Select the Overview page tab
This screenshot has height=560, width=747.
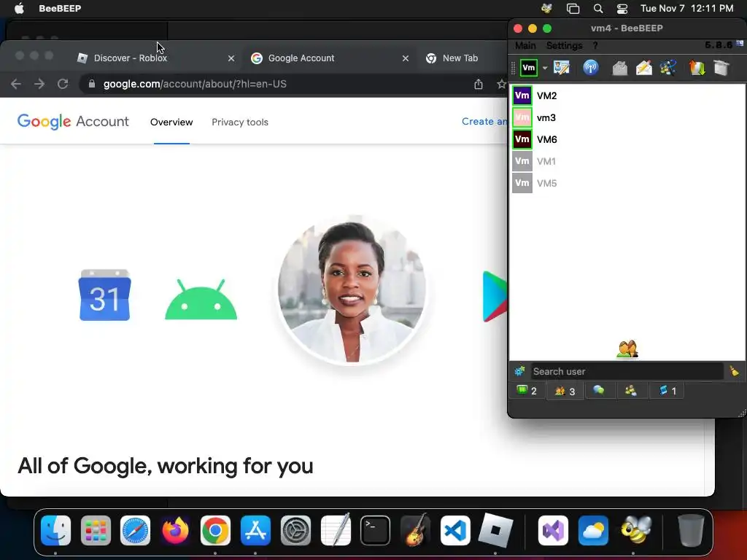(x=171, y=122)
